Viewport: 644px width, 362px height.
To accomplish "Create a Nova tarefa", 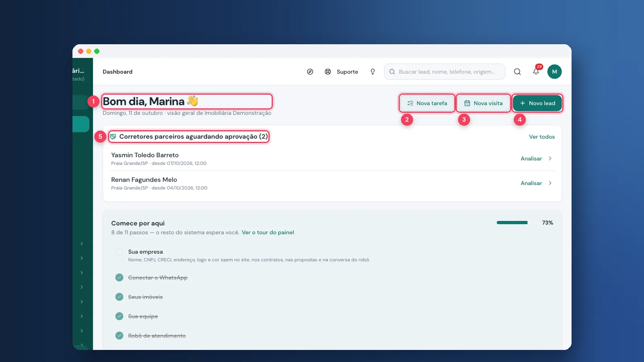I will pos(427,103).
